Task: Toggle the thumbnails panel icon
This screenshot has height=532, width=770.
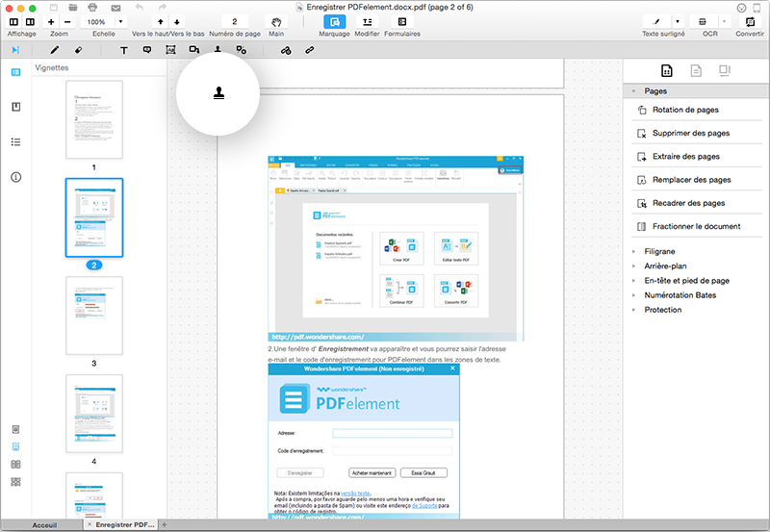Action: (15, 72)
